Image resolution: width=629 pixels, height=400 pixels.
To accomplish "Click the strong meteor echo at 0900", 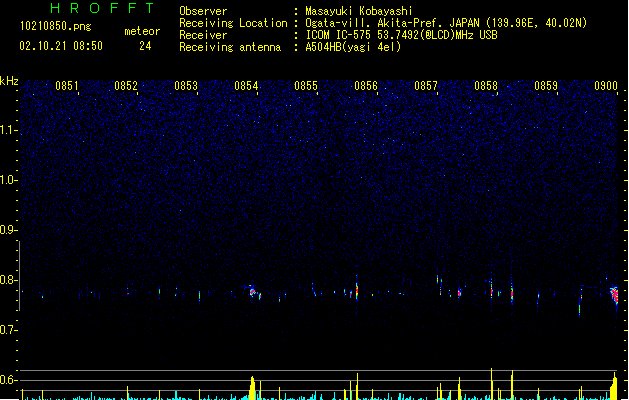I will pyautogui.click(x=614, y=295).
